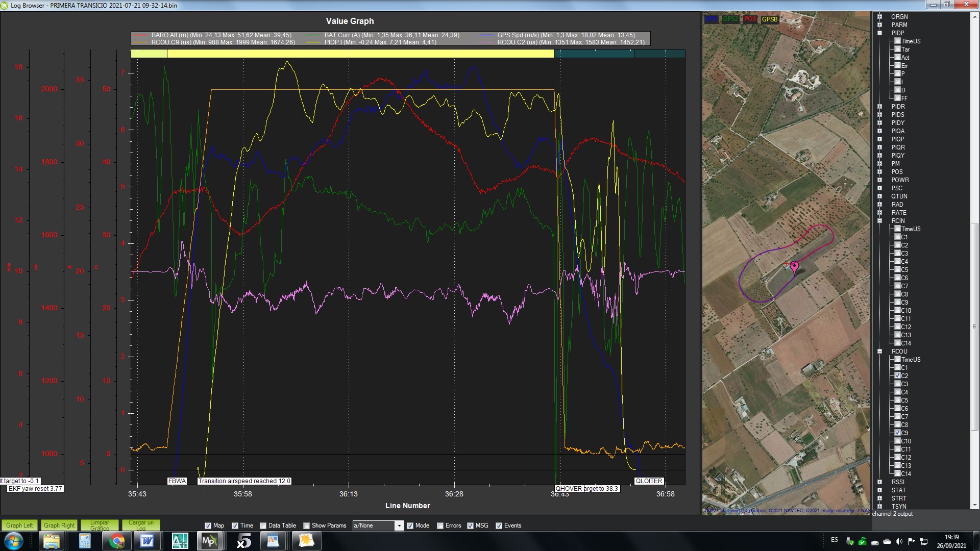Click the Graph Left button

(x=19, y=525)
